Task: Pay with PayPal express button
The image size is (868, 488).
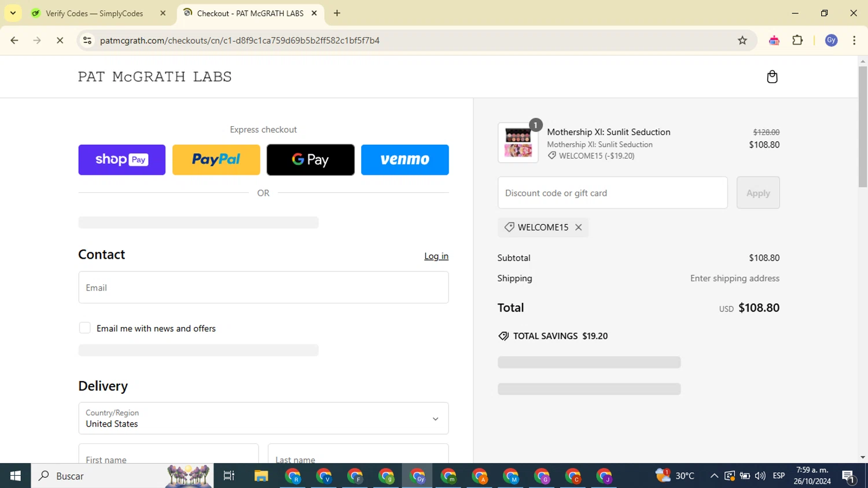Action: click(x=216, y=160)
